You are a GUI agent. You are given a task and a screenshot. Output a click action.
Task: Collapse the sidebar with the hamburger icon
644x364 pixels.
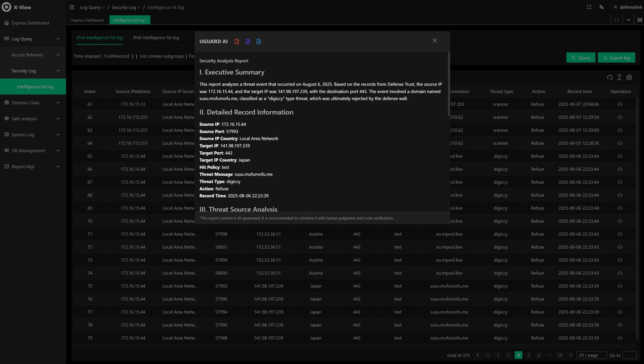(x=72, y=7)
